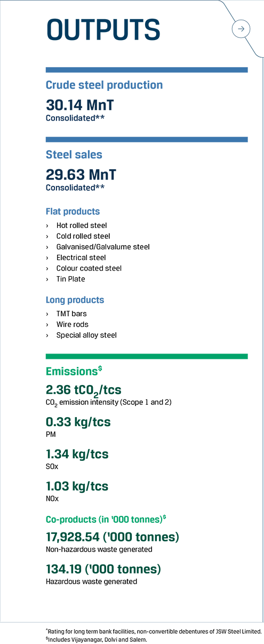Image resolution: width=264 pixels, height=644 pixels.
Task: Choose the Galvanised/Galvalume steel entry
Action: pos(103,247)
